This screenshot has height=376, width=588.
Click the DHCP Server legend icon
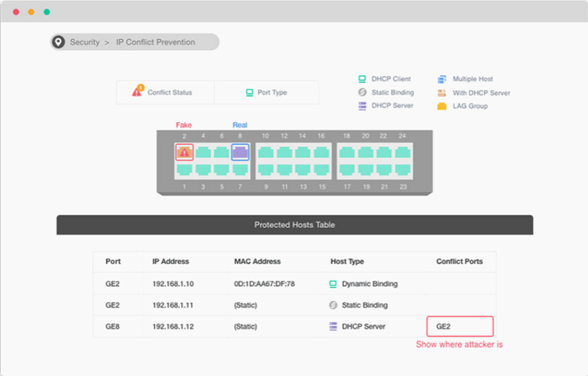[x=362, y=106]
